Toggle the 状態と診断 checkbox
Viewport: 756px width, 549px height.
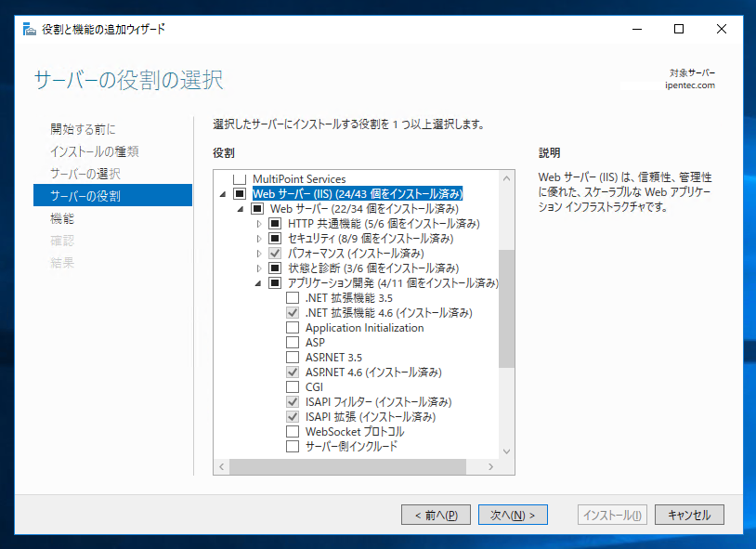(x=275, y=268)
